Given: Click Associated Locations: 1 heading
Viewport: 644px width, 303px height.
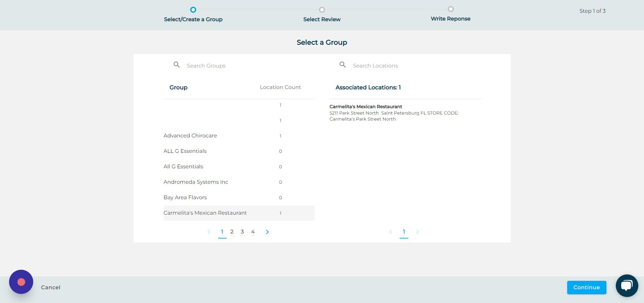Looking at the screenshot, I should coord(368,87).
